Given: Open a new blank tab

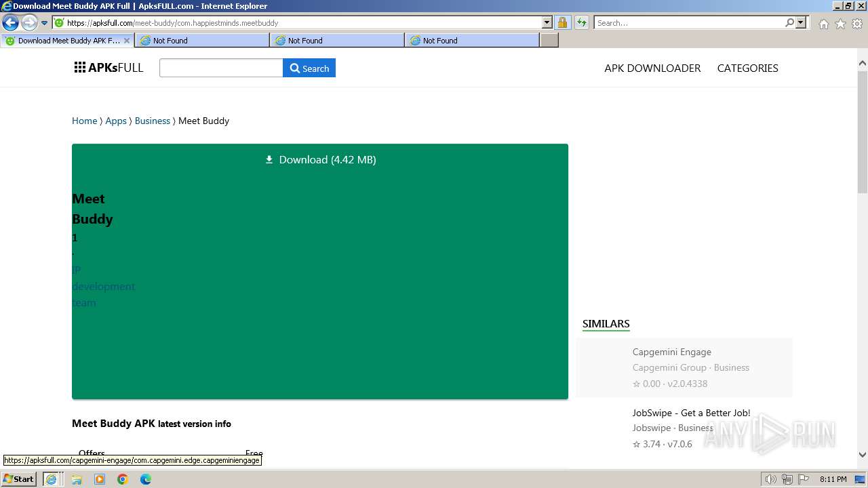Looking at the screenshot, I should tap(549, 41).
